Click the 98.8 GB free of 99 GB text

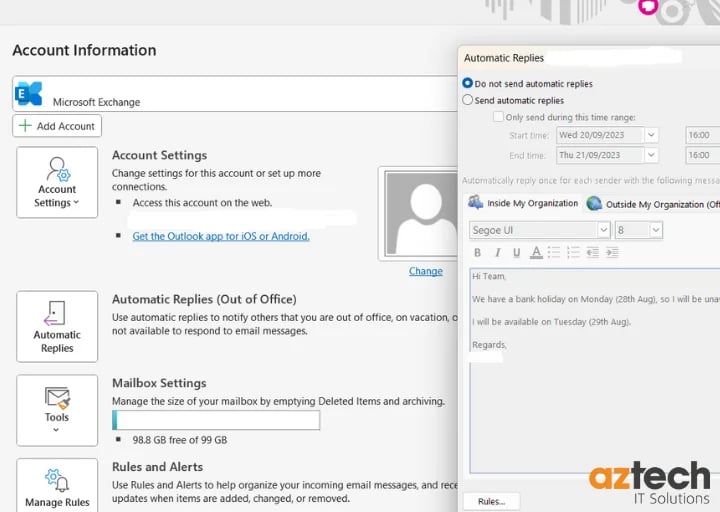[x=180, y=440]
